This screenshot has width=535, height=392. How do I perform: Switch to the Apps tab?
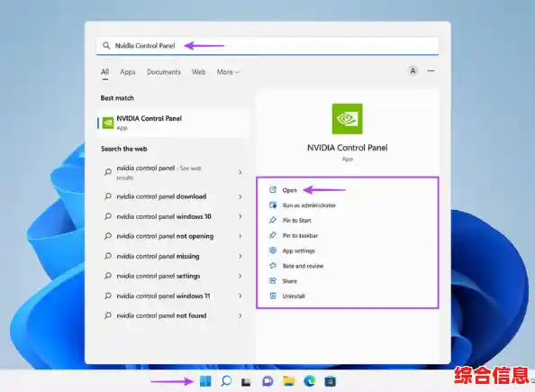point(128,72)
